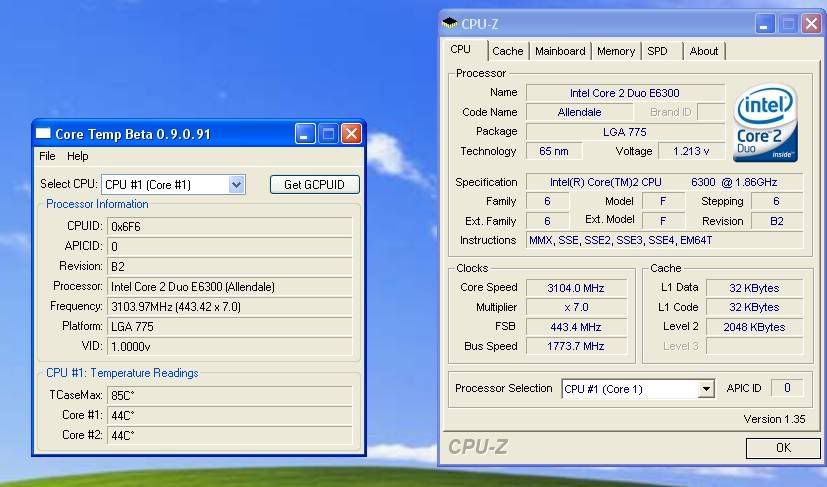Click the Revision value B2 in CPU-Z

pyautogui.click(x=776, y=221)
